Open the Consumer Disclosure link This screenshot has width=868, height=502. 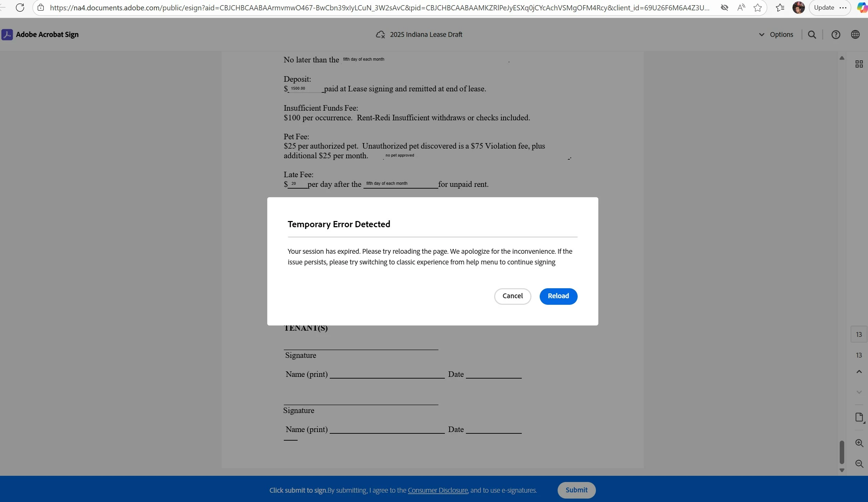coord(437,490)
